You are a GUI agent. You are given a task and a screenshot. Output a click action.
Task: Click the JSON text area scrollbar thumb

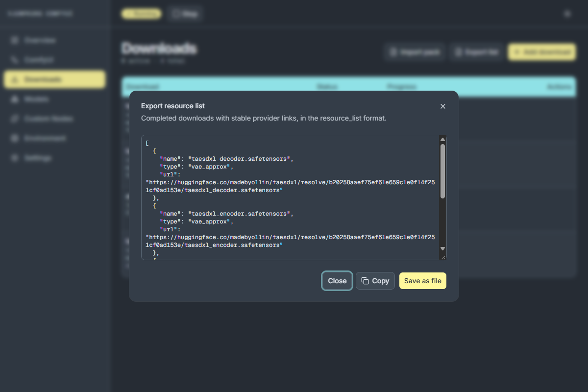pos(442,171)
